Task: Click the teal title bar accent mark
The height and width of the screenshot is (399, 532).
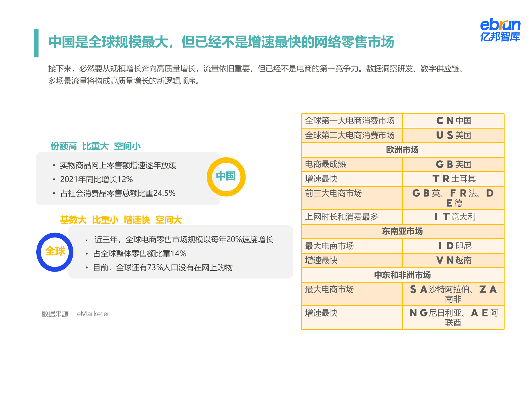Action: (x=36, y=43)
